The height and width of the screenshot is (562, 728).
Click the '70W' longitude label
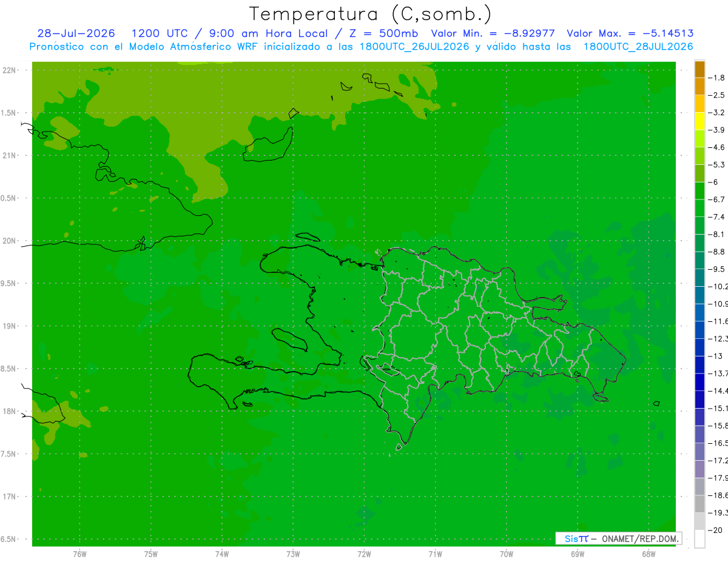tap(507, 555)
